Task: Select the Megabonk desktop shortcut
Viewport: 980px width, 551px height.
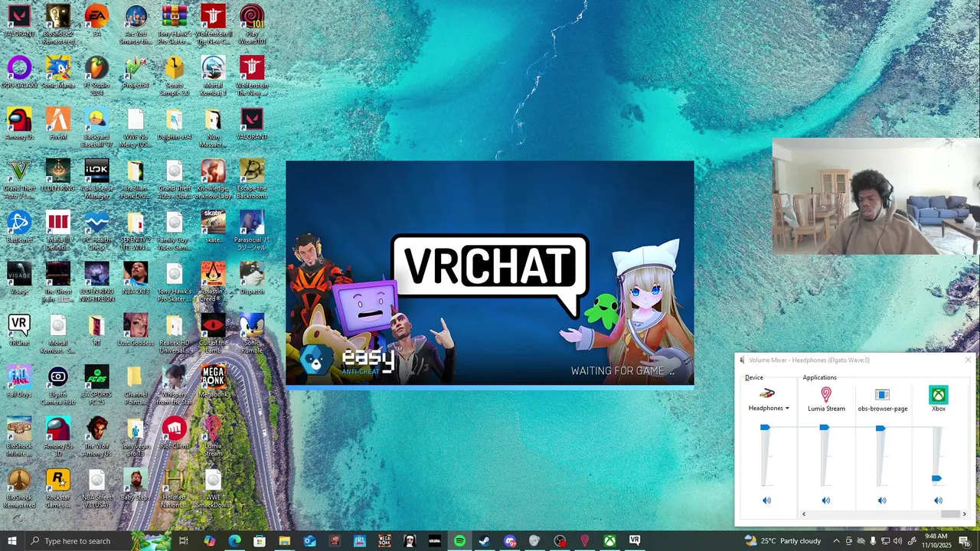Action: 213,383
